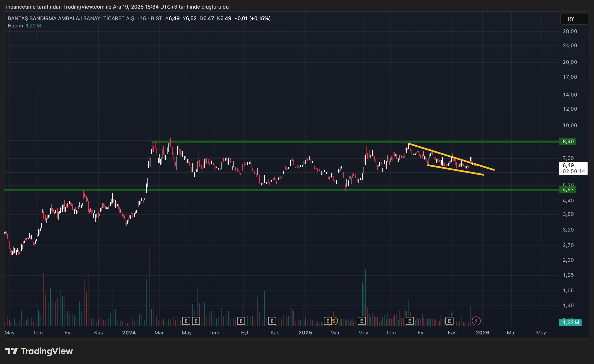Click earnings E marker near Eyl 2025
This screenshot has width=594, height=364.
410,321
